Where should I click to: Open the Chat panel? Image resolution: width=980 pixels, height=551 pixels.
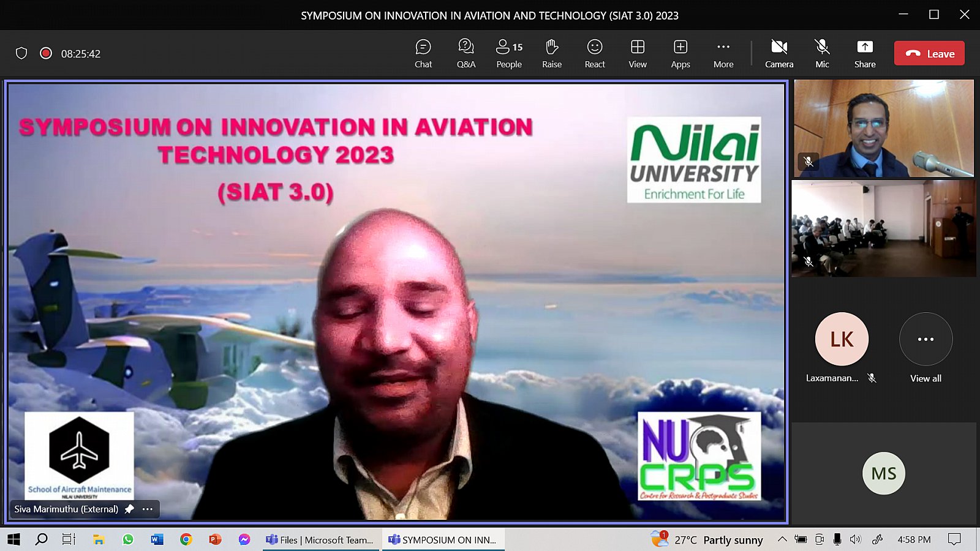tap(423, 53)
